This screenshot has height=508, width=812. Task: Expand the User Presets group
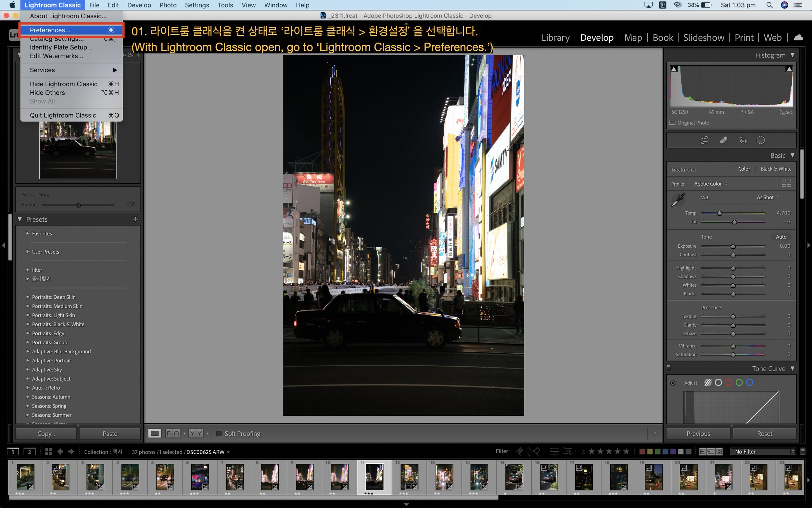(x=28, y=252)
